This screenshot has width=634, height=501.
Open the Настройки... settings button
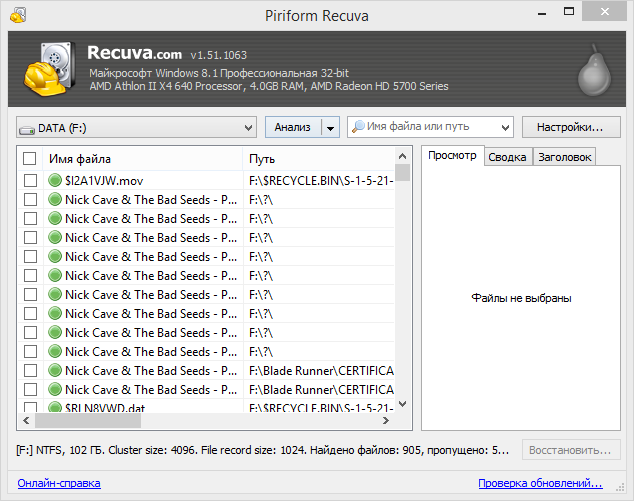(x=571, y=127)
